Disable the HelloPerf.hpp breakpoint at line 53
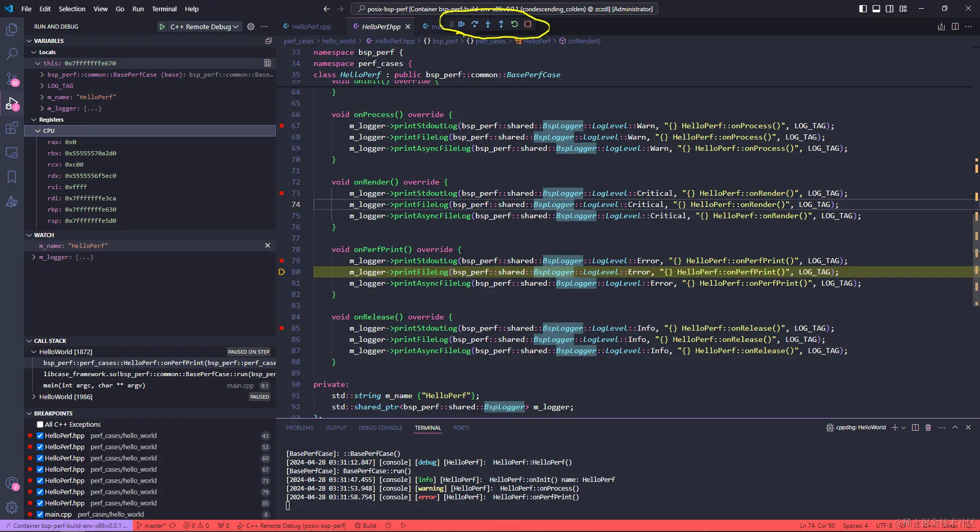The image size is (980, 532). (40, 447)
